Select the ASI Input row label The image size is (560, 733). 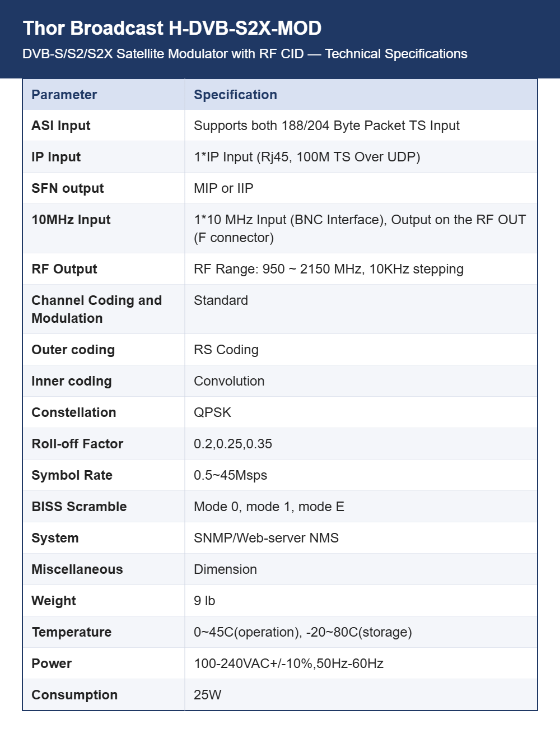pos(61,126)
